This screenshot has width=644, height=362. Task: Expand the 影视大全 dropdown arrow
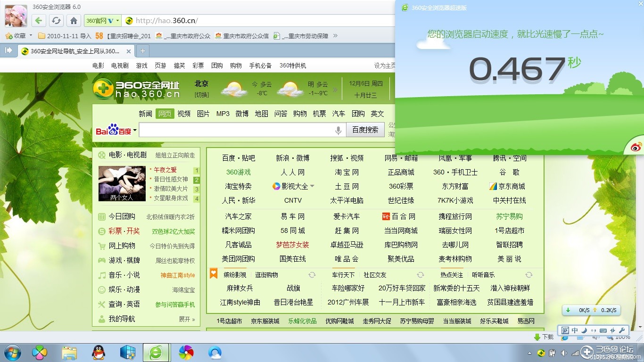tap(312, 186)
